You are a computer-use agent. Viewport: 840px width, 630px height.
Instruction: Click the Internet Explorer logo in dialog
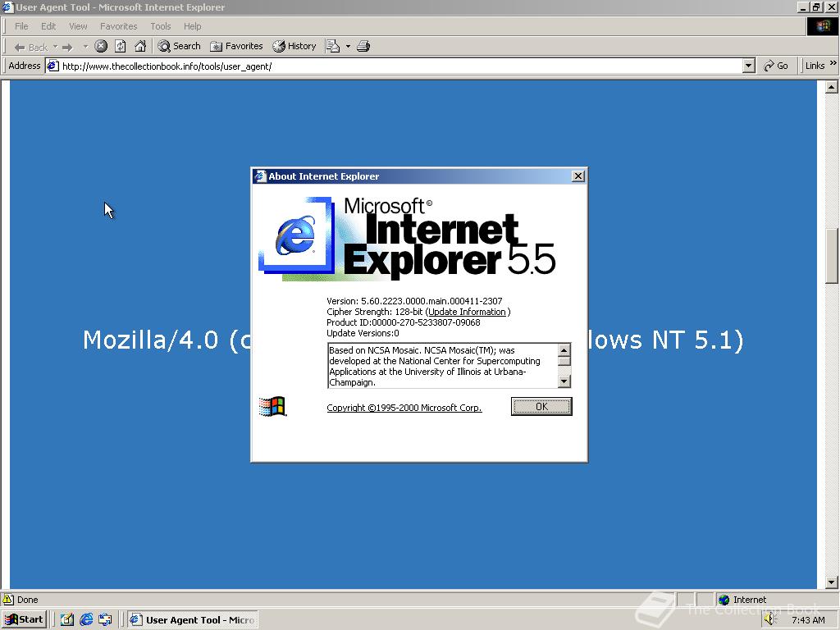tap(295, 236)
